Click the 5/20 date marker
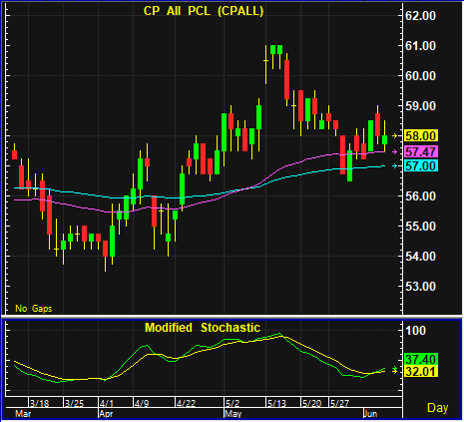 tap(312, 403)
